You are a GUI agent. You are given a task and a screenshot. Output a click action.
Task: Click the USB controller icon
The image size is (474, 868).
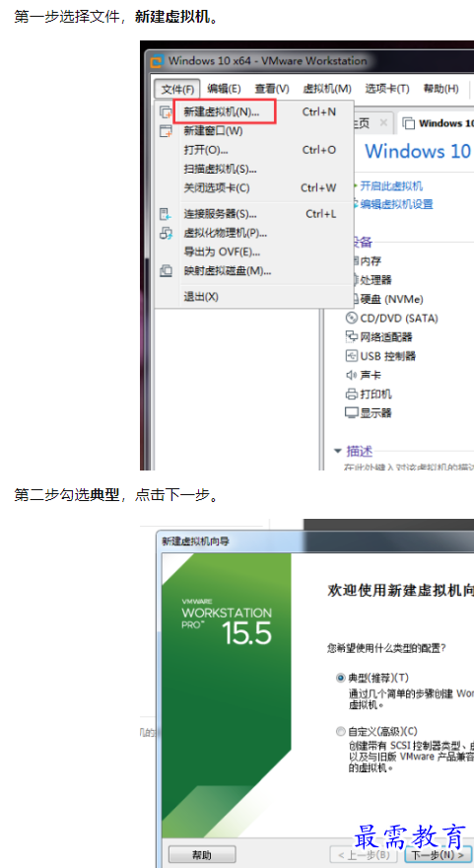coord(352,356)
